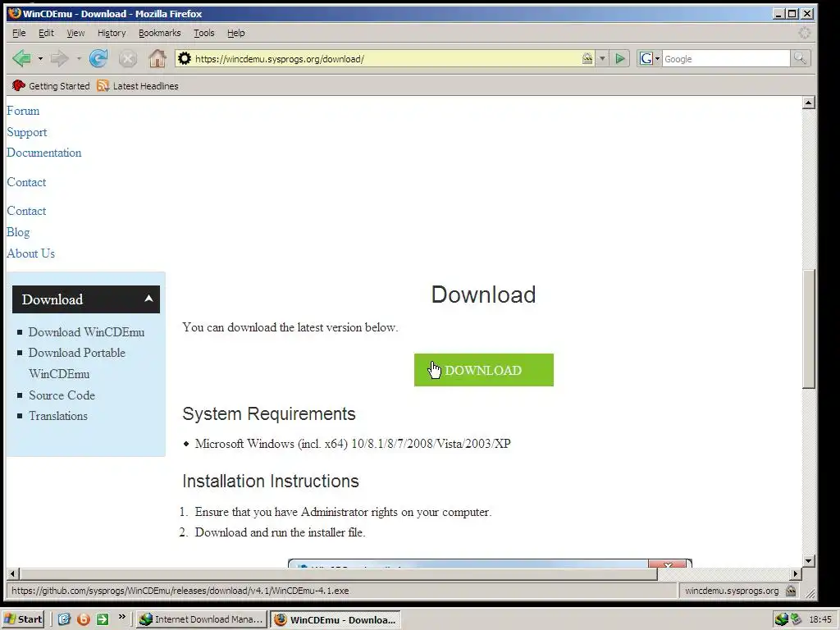
Task: Open the Windows Start button
Action: click(22, 619)
